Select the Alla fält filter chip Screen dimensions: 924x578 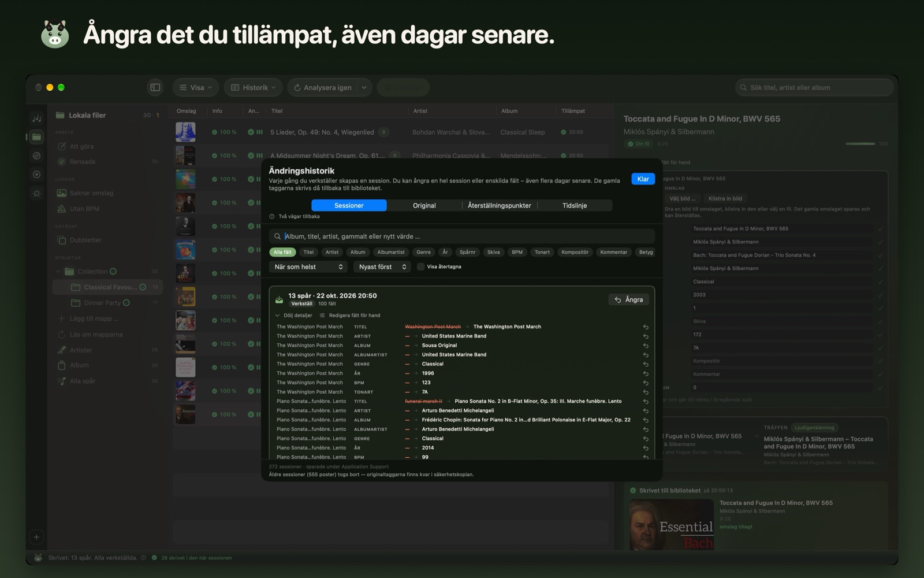coord(282,252)
